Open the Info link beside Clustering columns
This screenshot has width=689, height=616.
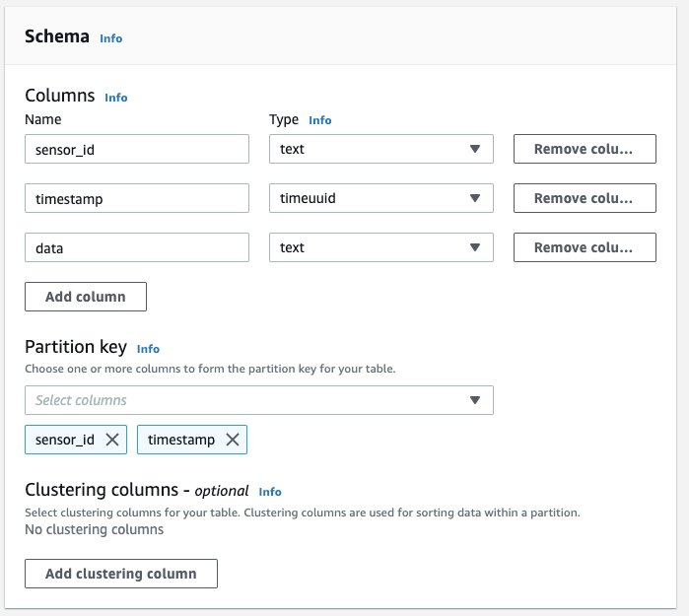point(270,492)
